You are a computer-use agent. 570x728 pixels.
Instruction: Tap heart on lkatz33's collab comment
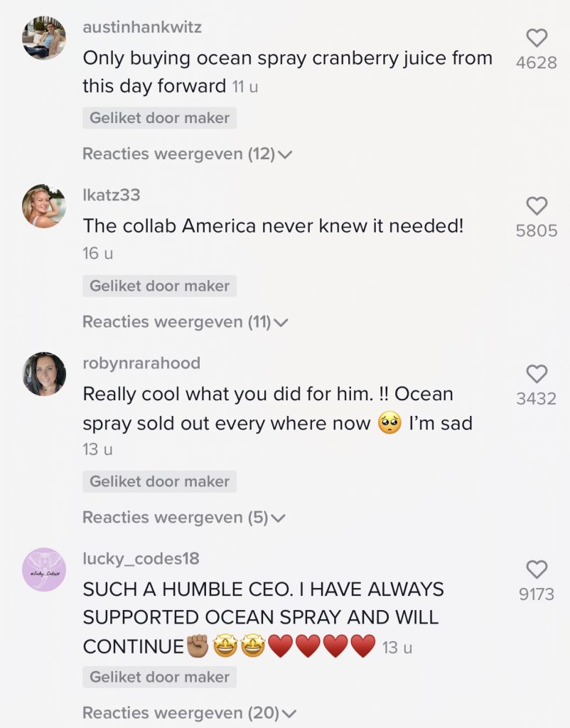[537, 206]
